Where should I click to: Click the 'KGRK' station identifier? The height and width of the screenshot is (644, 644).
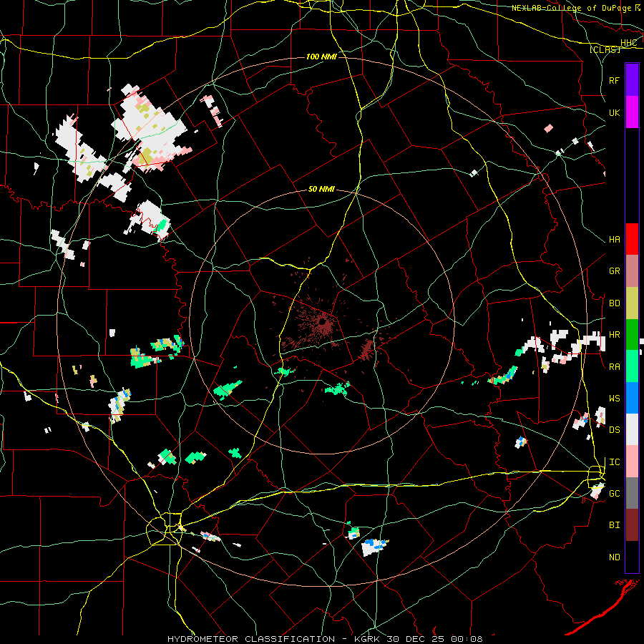click(366, 639)
